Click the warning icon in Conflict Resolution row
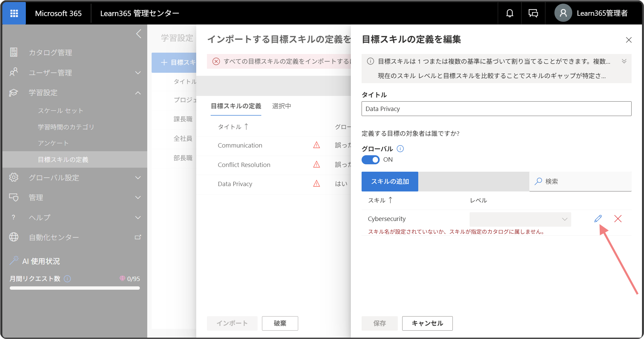Image resolution: width=644 pixels, height=339 pixels. 316,164
